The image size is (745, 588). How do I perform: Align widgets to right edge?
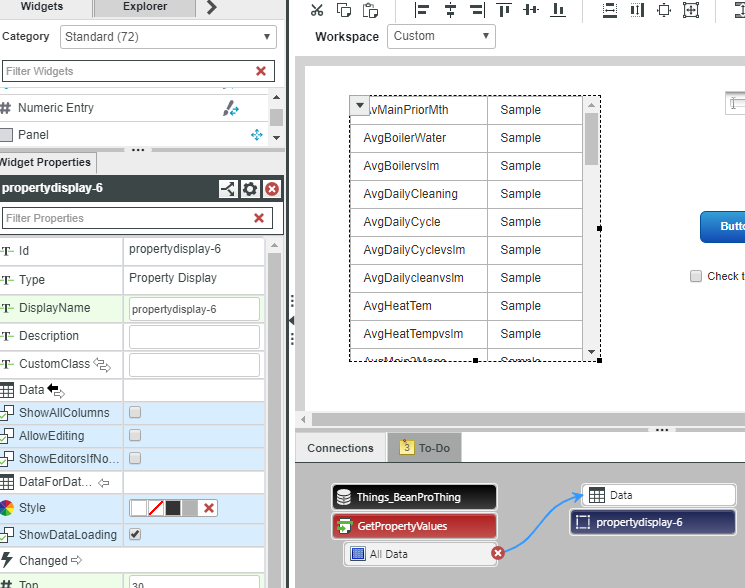[x=477, y=9]
